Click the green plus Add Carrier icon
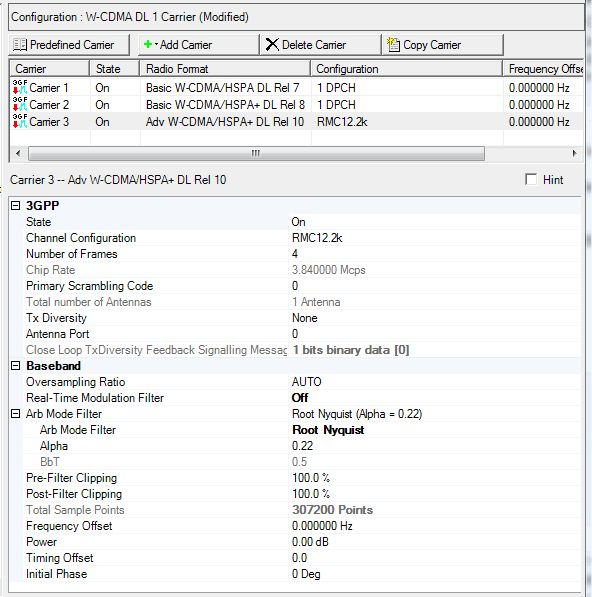The width and height of the screenshot is (592, 597). click(148, 45)
